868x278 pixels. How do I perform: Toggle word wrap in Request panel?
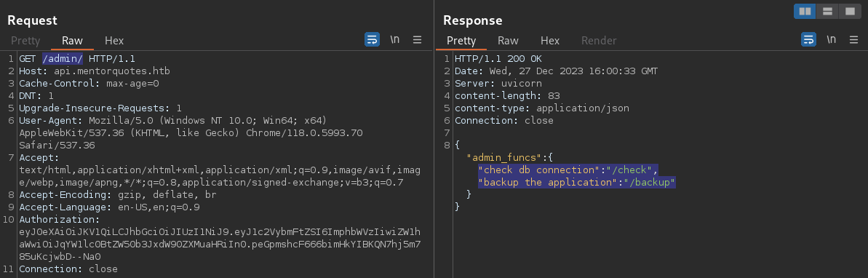(372, 40)
